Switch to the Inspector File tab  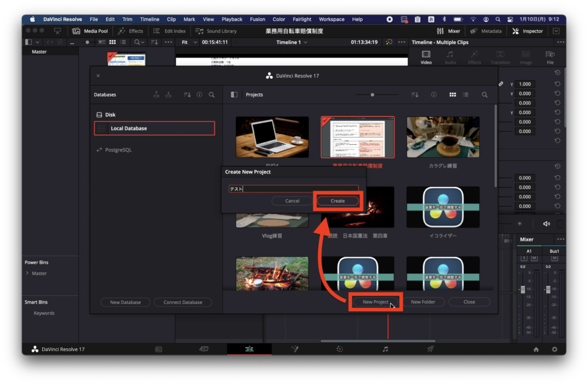550,58
